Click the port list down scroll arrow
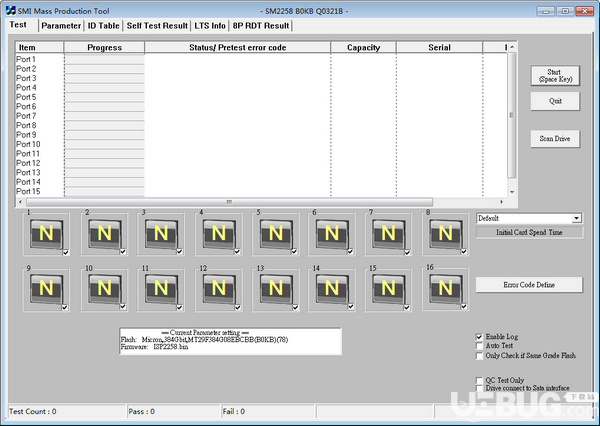 click(x=512, y=192)
